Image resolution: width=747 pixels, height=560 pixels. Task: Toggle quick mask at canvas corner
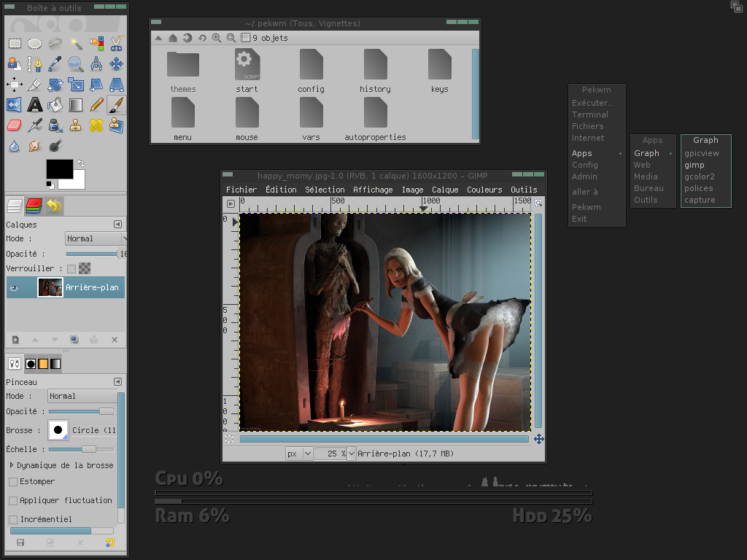click(229, 439)
